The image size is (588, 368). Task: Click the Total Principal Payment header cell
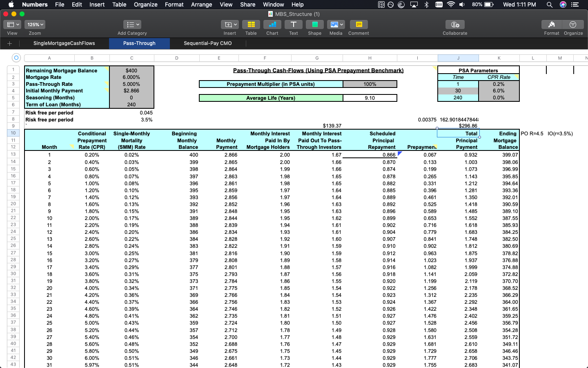pyautogui.click(x=458, y=140)
